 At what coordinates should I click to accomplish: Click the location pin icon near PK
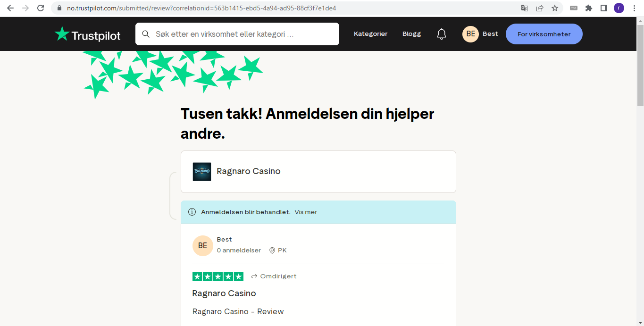(x=272, y=251)
